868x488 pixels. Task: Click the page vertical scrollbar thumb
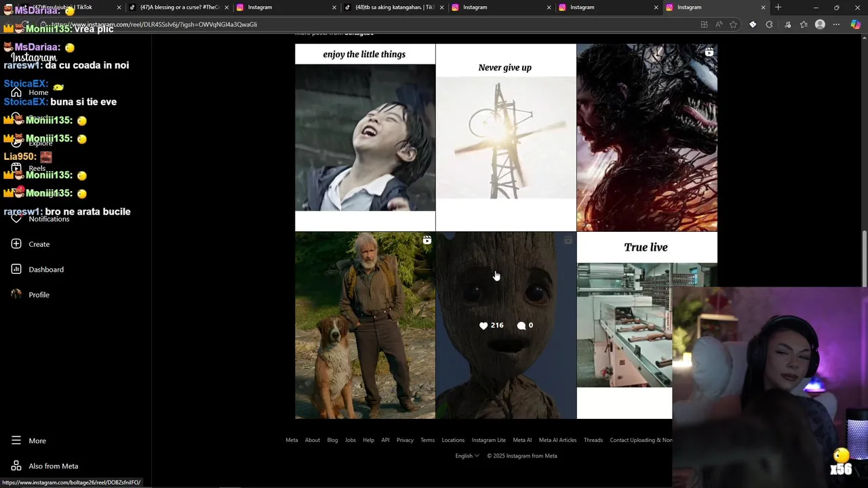[x=864, y=258]
